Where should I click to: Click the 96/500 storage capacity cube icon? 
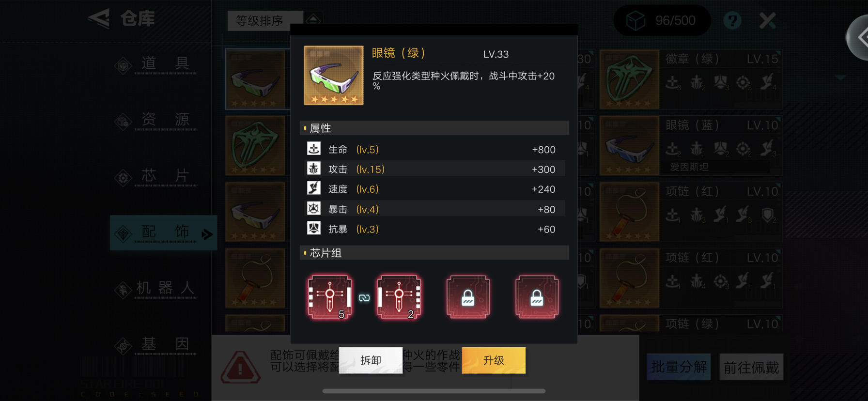pyautogui.click(x=635, y=20)
